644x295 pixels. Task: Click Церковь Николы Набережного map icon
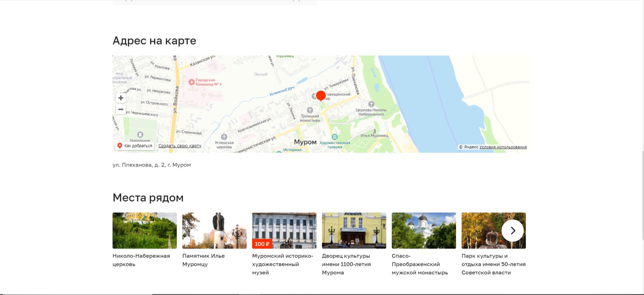[x=371, y=104]
